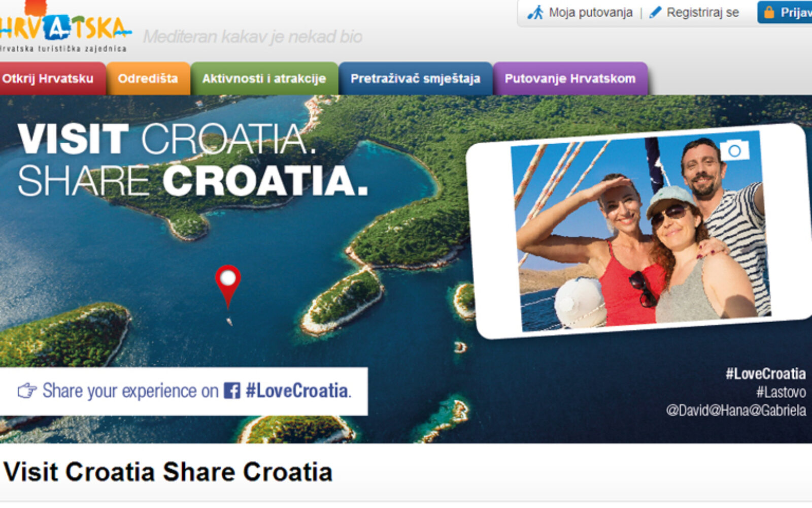Select the Aktivnosti i atrakcije tab
The width and height of the screenshot is (812, 508).
click(264, 79)
